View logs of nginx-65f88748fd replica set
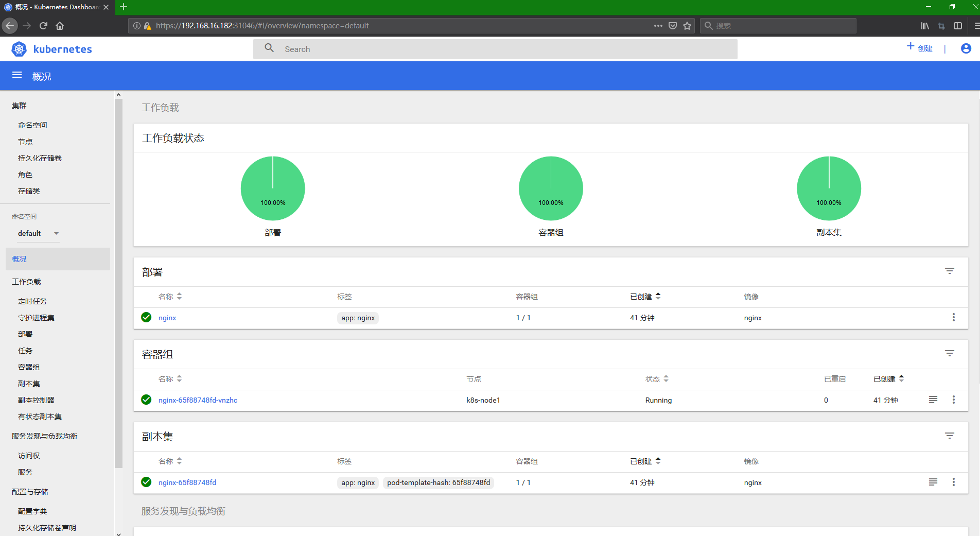Image resolution: width=980 pixels, height=536 pixels. (x=933, y=482)
